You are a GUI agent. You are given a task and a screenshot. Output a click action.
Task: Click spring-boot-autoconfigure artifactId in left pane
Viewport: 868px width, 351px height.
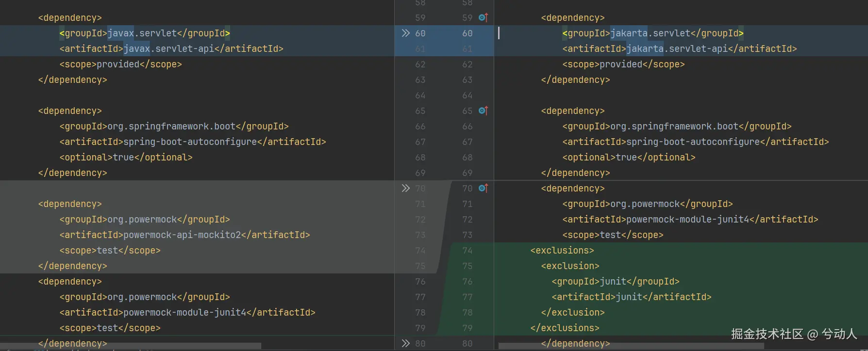click(193, 142)
